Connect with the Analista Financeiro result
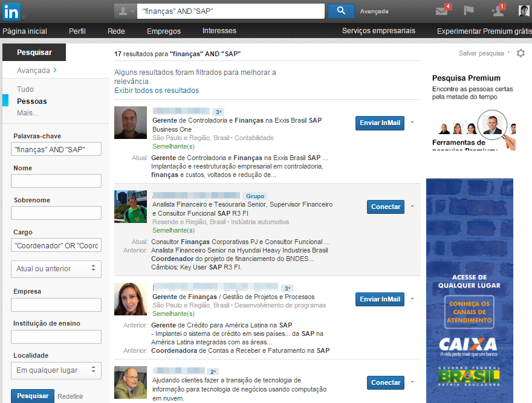The width and height of the screenshot is (532, 403). click(386, 207)
